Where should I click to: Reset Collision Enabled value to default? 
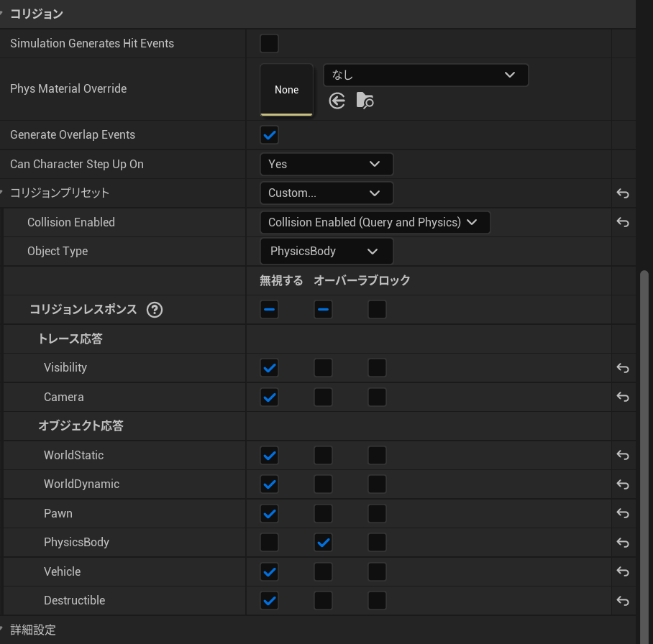[x=623, y=222]
